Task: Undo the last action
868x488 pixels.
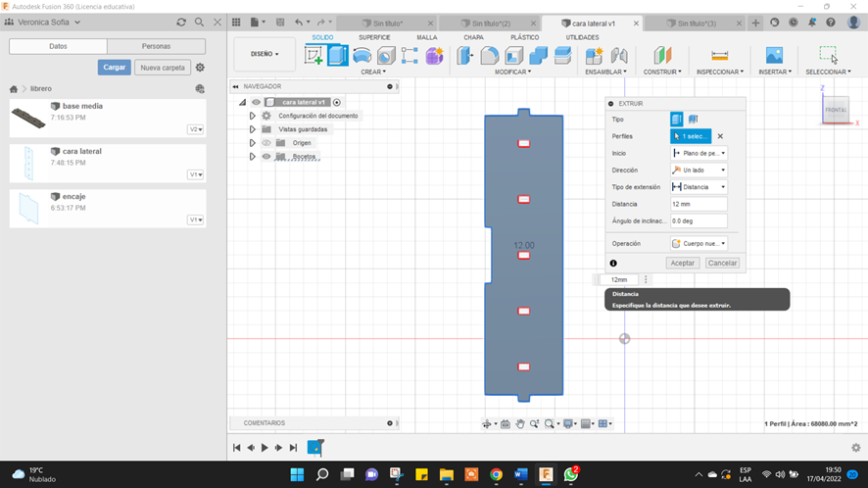Action: [299, 23]
